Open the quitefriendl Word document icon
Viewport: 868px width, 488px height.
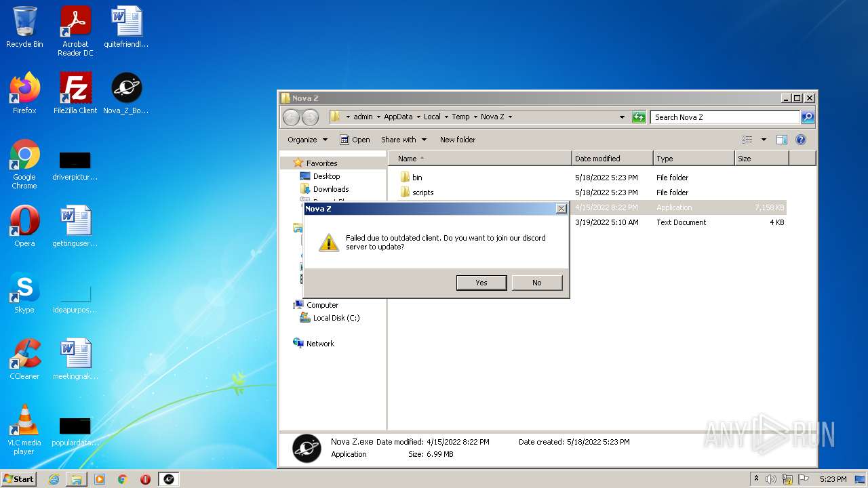pyautogui.click(x=126, y=27)
